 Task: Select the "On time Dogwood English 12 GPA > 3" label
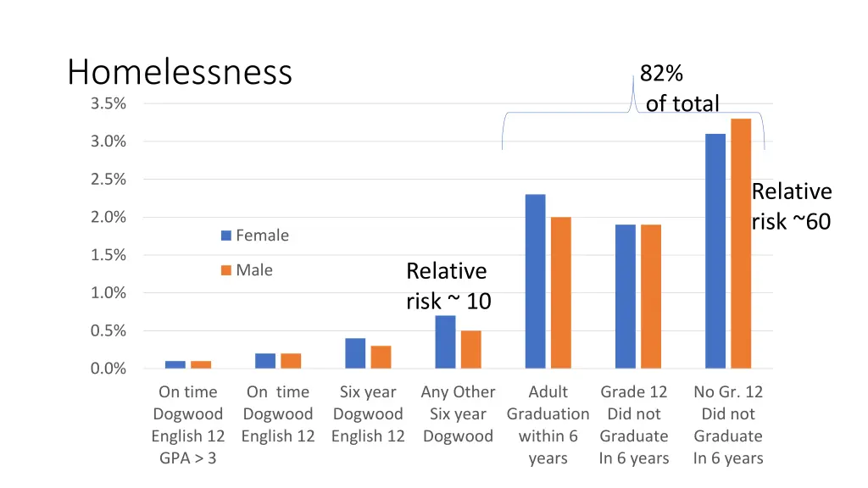pyautogui.click(x=188, y=425)
